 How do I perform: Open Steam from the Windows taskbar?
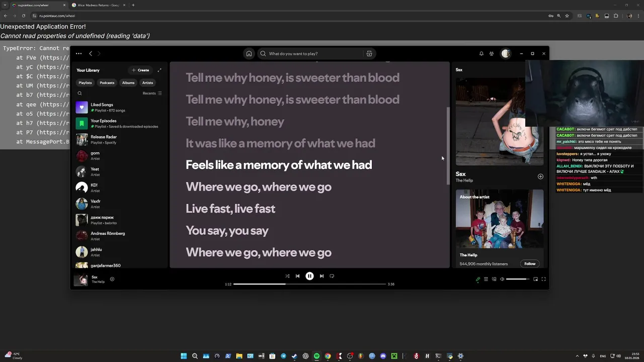(x=294, y=356)
